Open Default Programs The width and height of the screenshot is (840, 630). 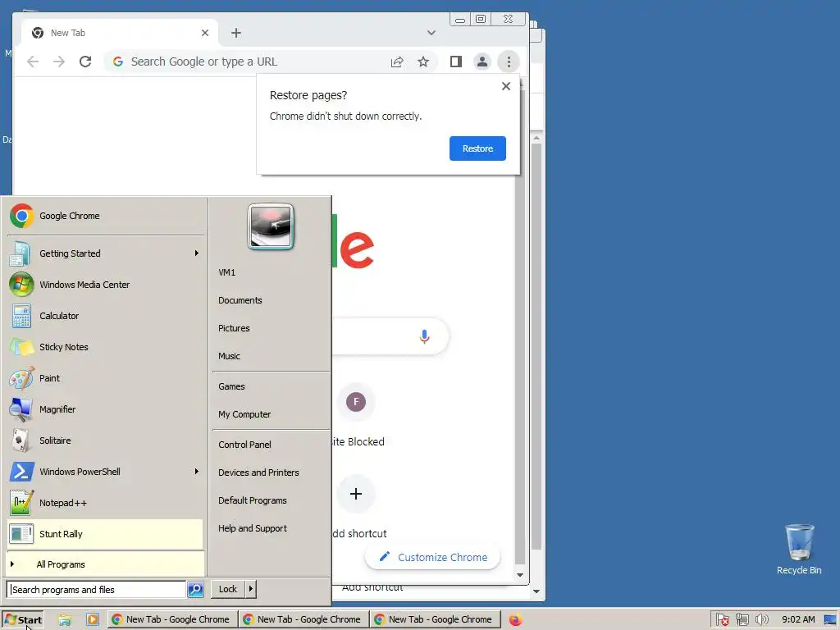(271, 500)
